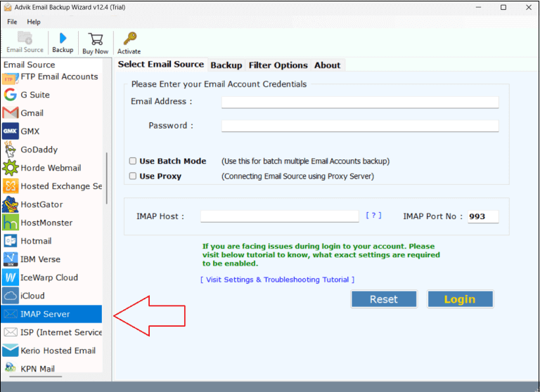
Task: Switch to the About tab
Action: pos(327,65)
